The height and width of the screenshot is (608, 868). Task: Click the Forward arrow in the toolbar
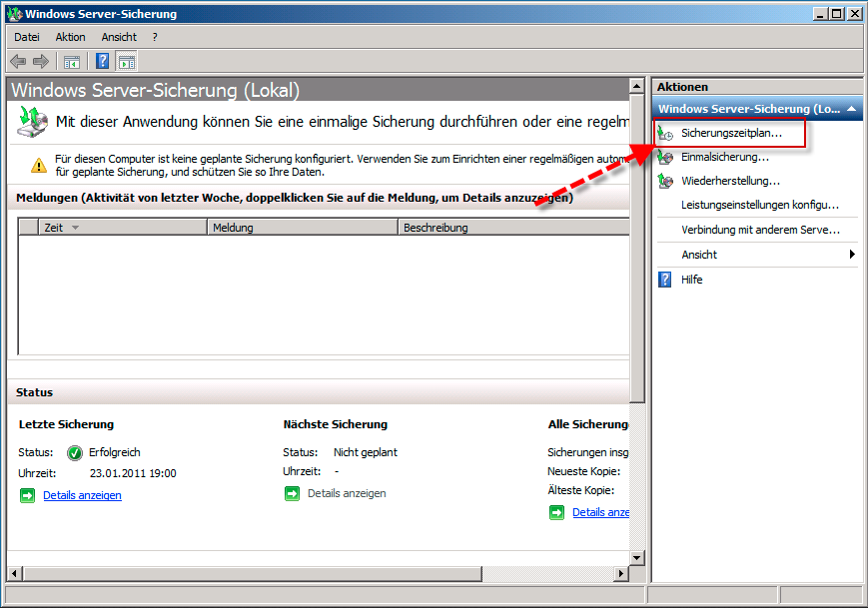click(41, 62)
